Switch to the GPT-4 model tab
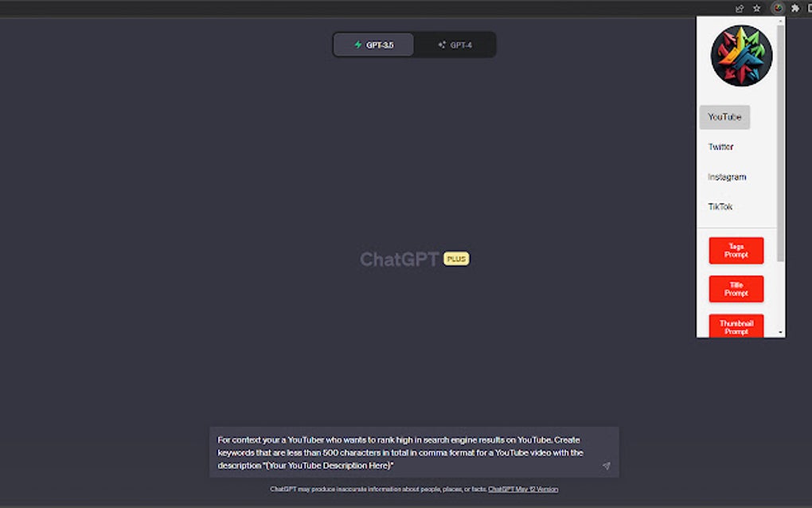 pyautogui.click(x=455, y=45)
